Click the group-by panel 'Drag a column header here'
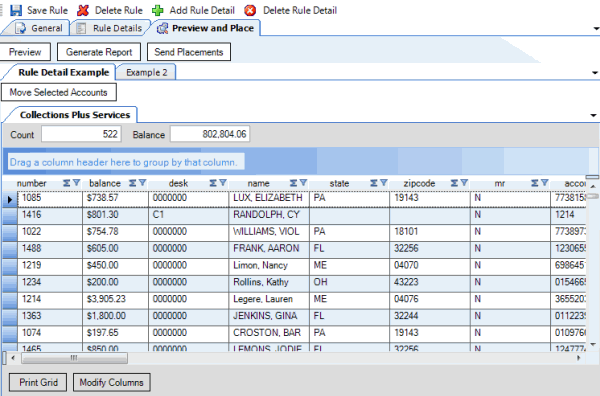 pos(126,162)
